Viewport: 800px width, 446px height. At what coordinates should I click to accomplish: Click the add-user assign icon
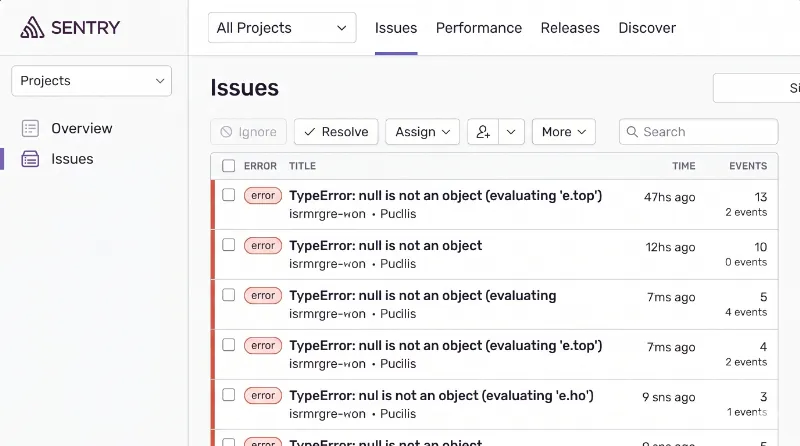(483, 132)
